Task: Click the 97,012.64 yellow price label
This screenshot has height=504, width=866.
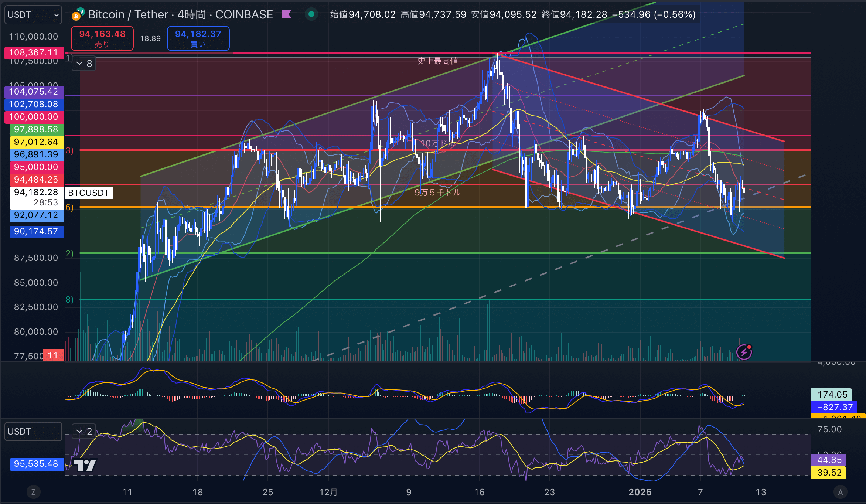Action: point(37,142)
